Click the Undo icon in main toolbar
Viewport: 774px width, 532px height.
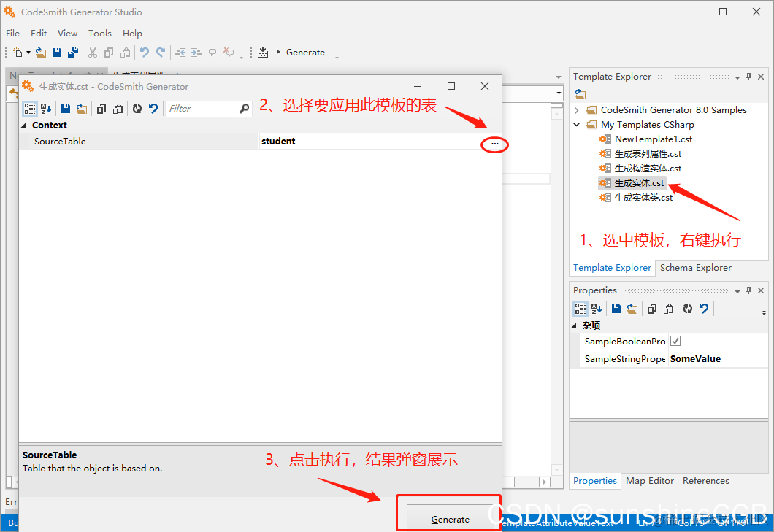(144, 53)
